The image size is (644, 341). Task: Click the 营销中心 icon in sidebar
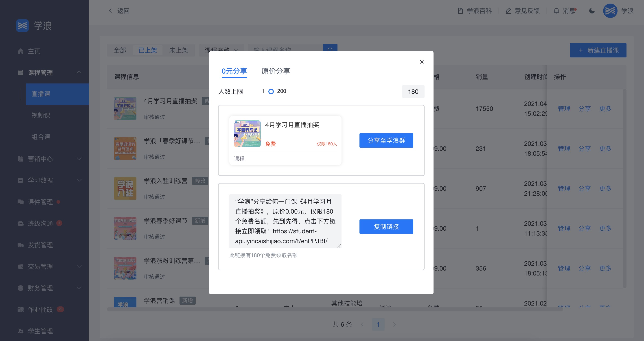pyautogui.click(x=20, y=159)
